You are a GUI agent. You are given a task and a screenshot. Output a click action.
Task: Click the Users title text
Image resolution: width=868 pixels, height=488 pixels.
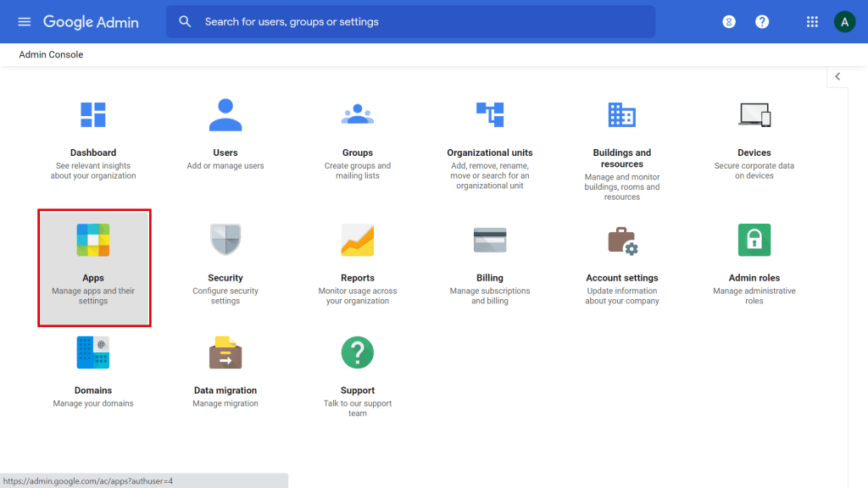225,152
